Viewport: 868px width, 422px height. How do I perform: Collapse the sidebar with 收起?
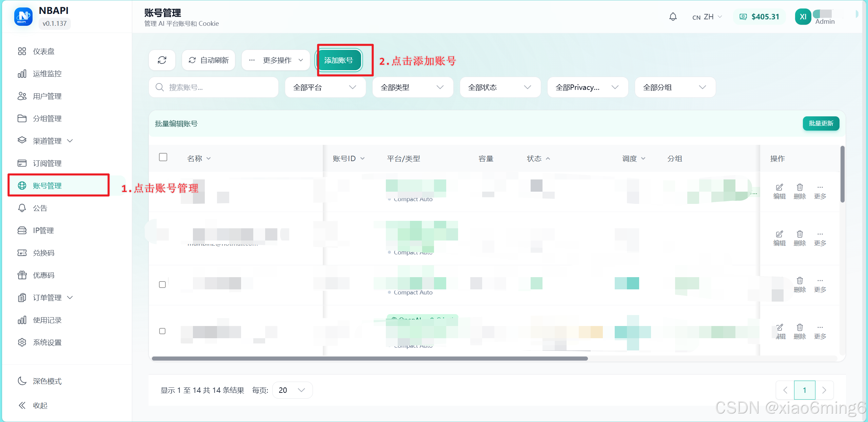coord(33,405)
